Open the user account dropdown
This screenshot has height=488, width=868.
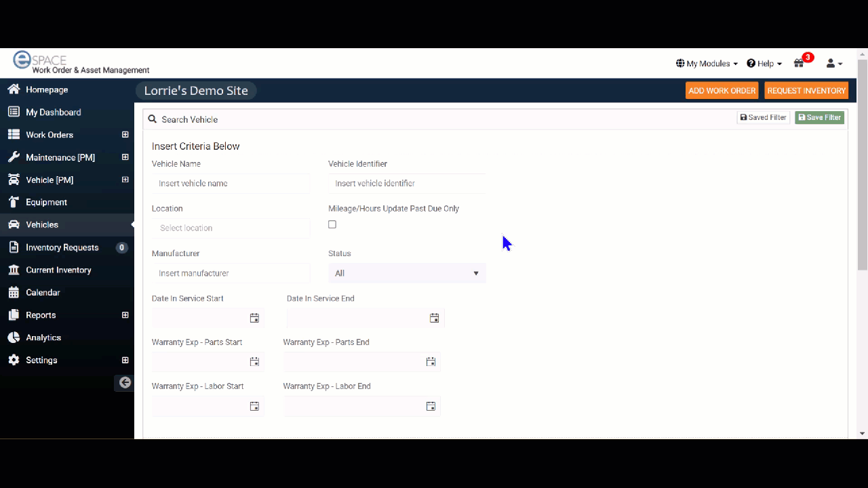[834, 64]
